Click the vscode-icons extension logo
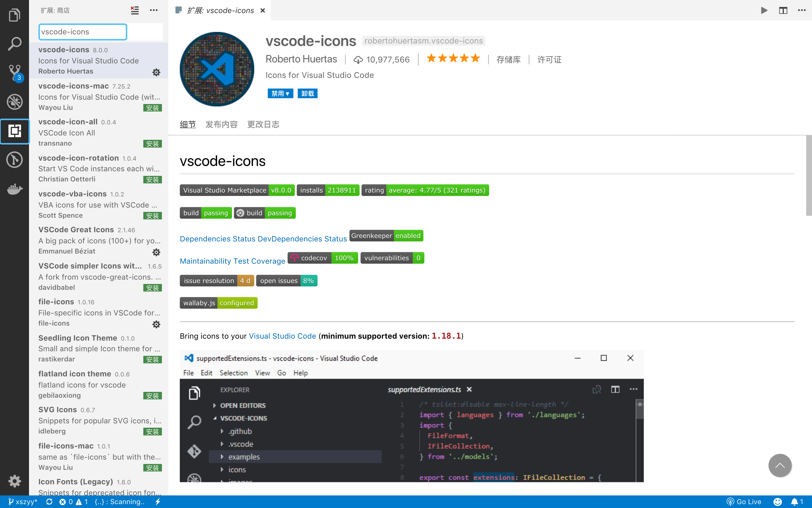812x508 pixels. (x=217, y=69)
